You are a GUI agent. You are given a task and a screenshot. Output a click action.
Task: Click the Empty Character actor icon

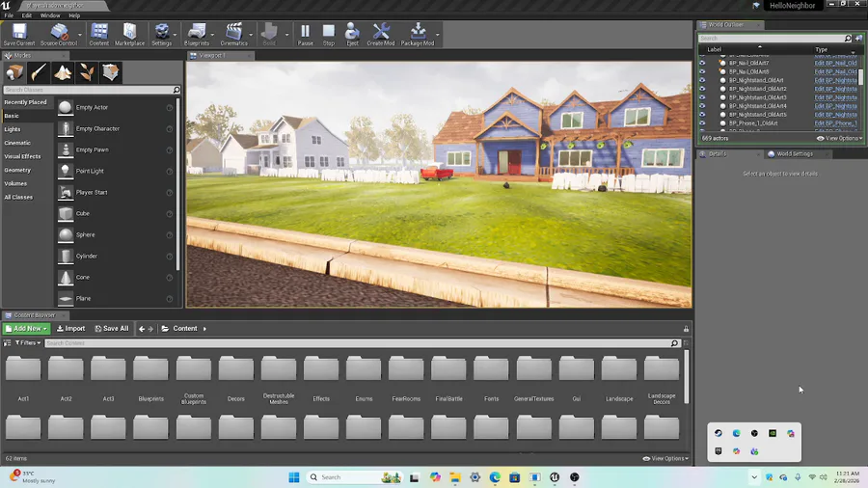tap(66, 128)
